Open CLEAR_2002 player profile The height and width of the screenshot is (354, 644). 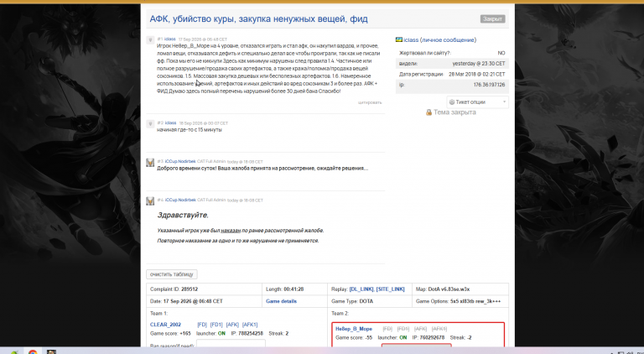[x=165, y=325]
